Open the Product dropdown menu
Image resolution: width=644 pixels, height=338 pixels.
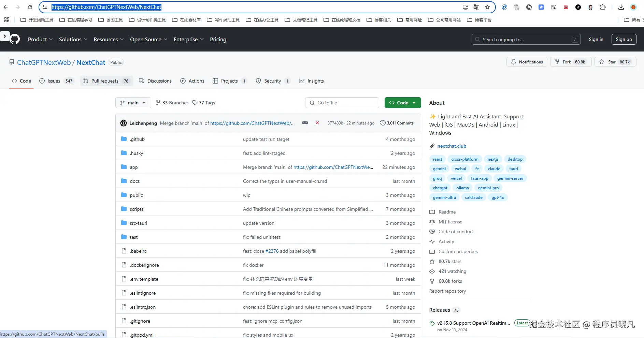pyautogui.click(x=40, y=39)
